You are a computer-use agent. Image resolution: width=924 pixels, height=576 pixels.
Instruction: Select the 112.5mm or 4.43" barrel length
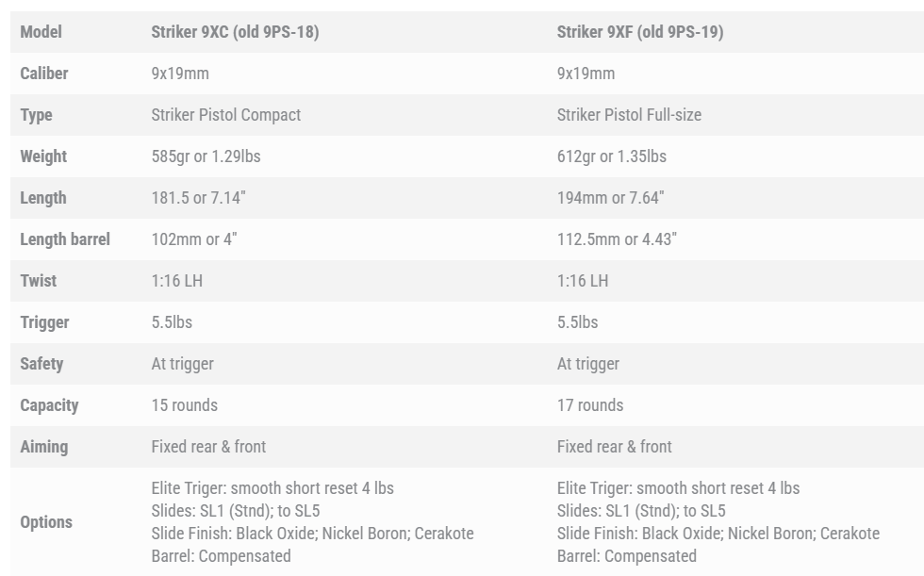[x=617, y=239]
